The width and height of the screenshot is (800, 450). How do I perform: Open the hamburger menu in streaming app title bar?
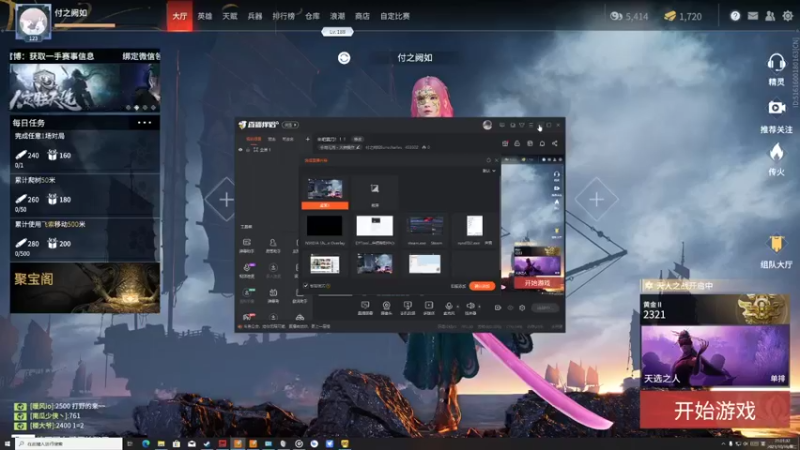pos(531,125)
